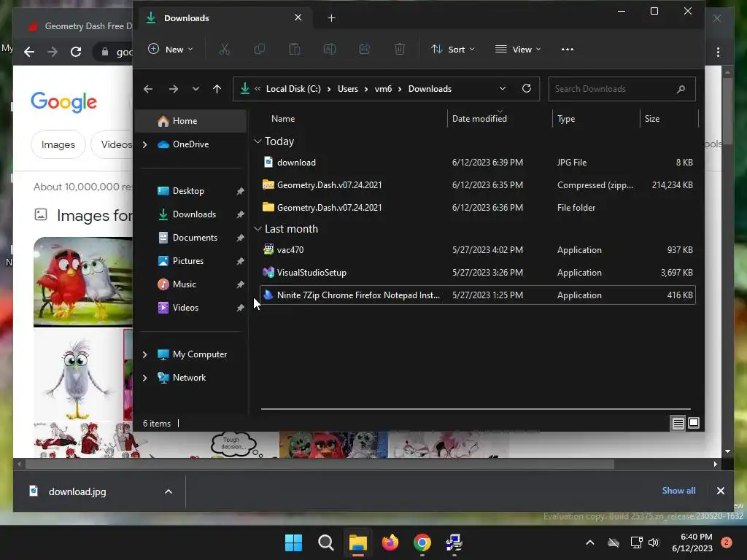Viewport: 747px width, 560px height.
Task: Open network status tray icon
Action: [x=636, y=542]
